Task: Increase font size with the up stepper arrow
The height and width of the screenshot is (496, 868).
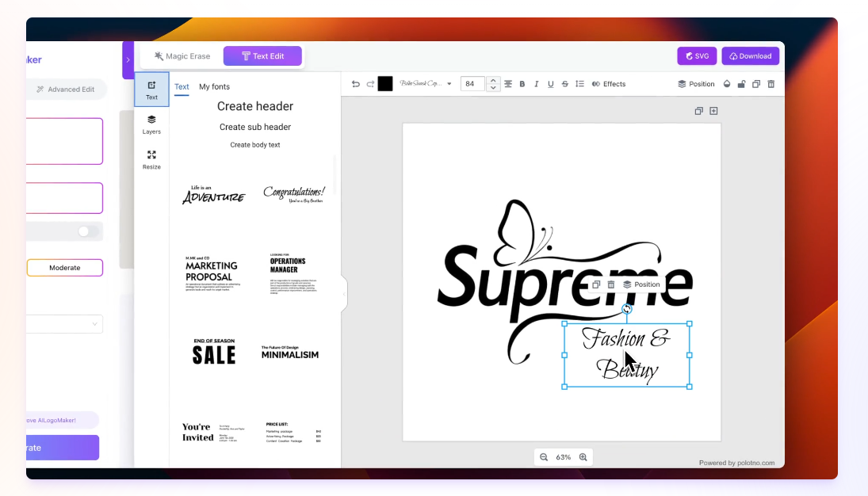Action: [x=493, y=81]
